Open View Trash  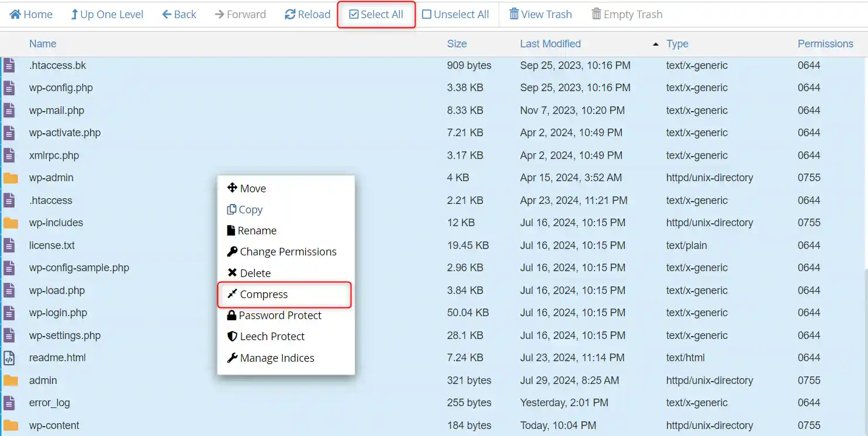click(541, 15)
